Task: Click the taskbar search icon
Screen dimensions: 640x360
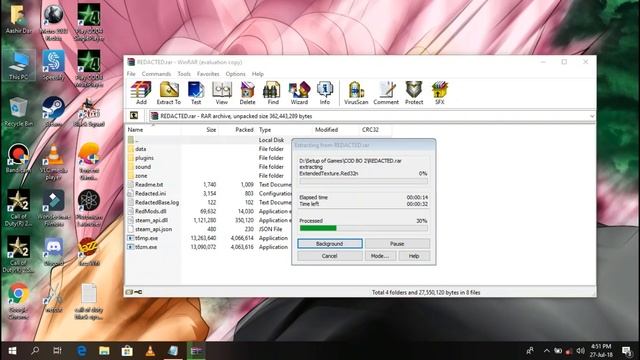Action: tap(36, 351)
